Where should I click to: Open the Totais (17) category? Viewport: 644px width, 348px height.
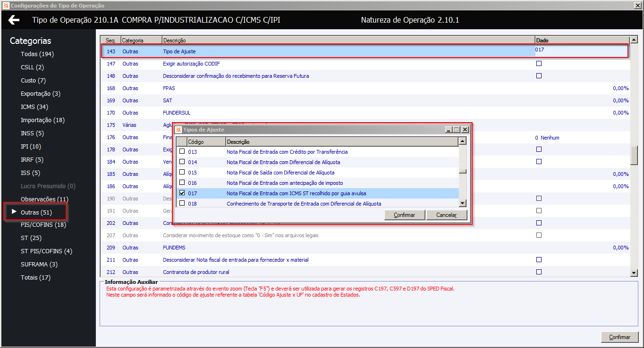point(35,278)
